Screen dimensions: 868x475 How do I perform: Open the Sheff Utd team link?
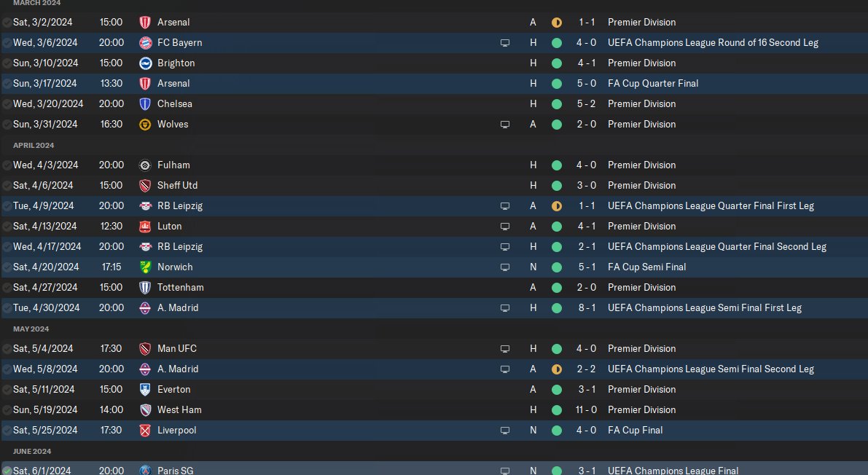177,186
